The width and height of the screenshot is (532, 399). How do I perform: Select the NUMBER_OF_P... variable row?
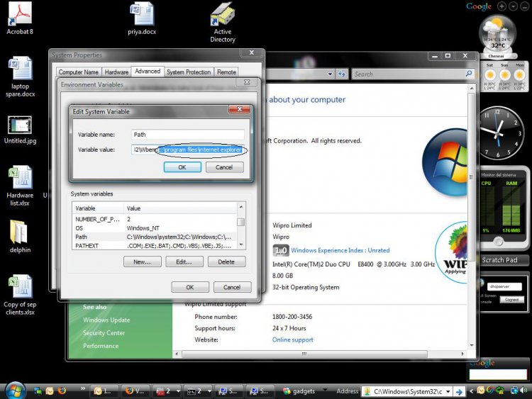155,219
